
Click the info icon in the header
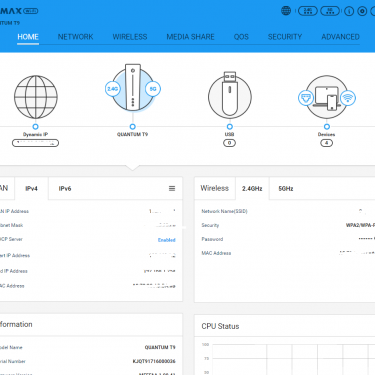349,11
